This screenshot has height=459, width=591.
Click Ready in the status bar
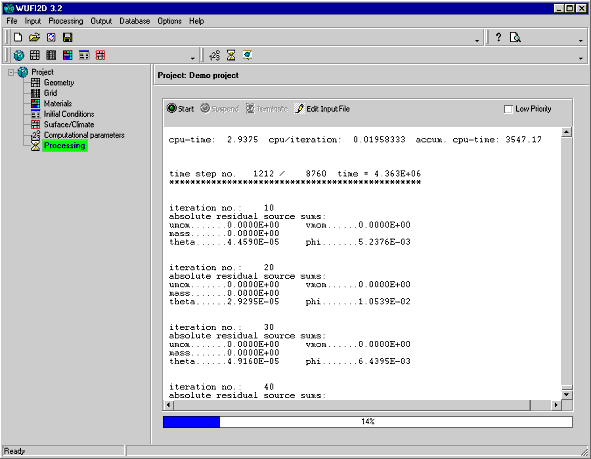[x=14, y=451]
